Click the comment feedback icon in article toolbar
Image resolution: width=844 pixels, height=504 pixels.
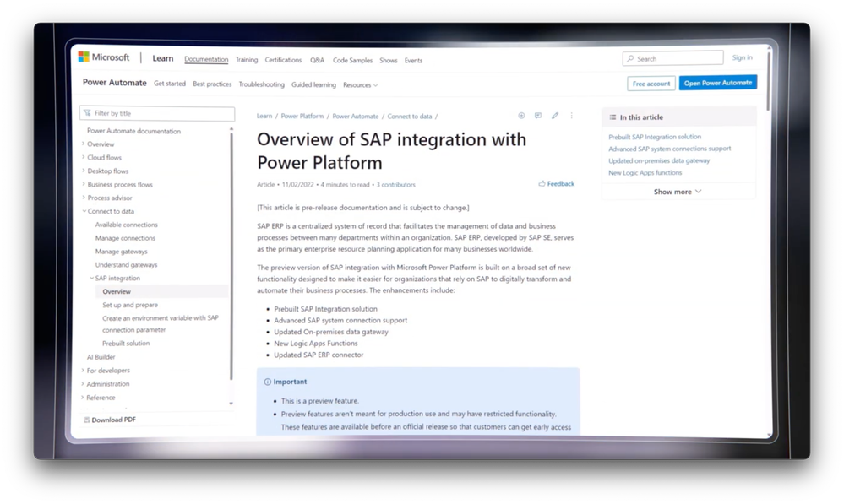(x=537, y=116)
